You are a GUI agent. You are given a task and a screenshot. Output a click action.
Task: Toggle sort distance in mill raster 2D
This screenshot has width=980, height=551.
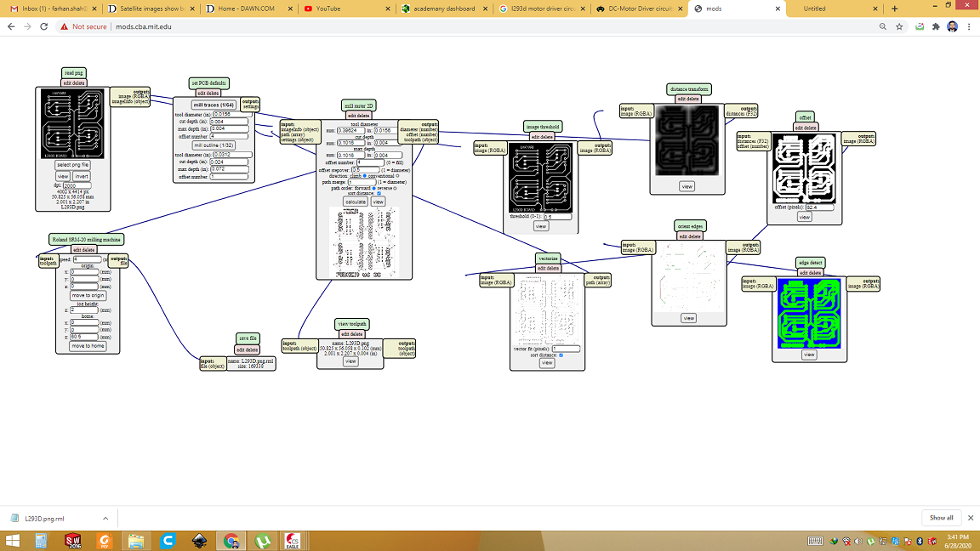click(379, 194)
